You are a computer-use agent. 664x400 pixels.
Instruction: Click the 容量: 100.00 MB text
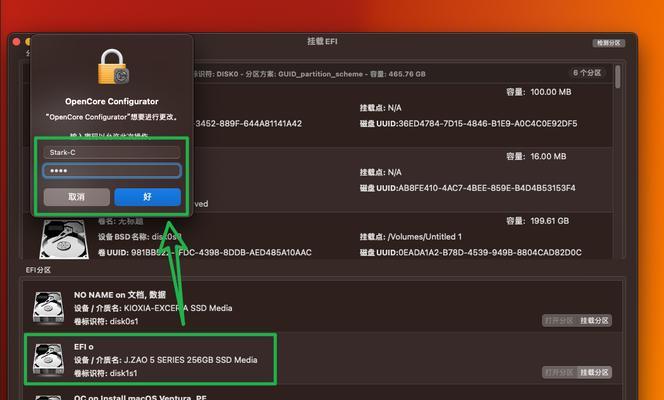(x=539, y=92)
